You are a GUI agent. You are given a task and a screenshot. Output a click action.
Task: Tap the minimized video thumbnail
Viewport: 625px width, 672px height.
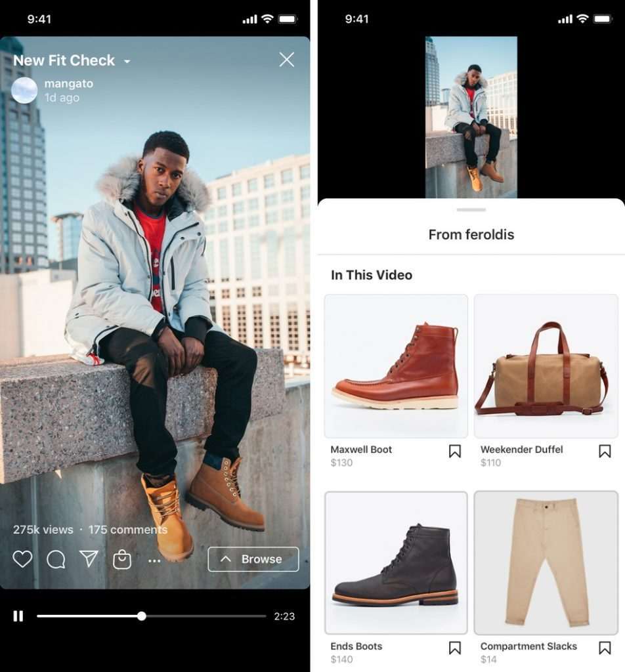(471, 117)
